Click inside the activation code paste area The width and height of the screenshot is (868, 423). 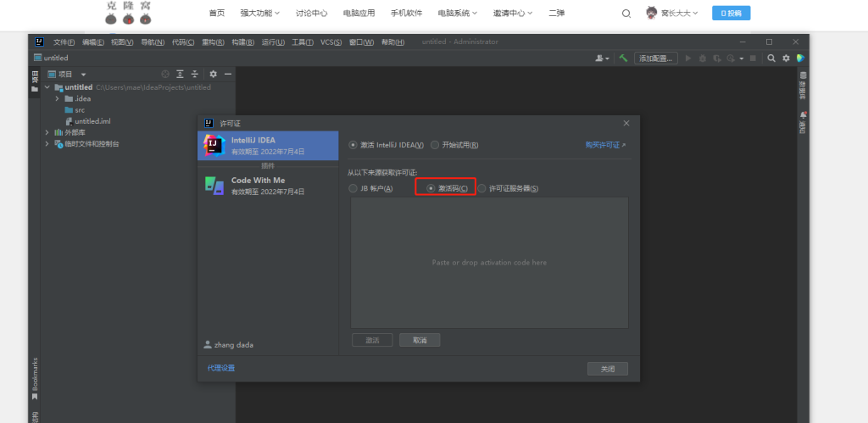click(489, 263)
